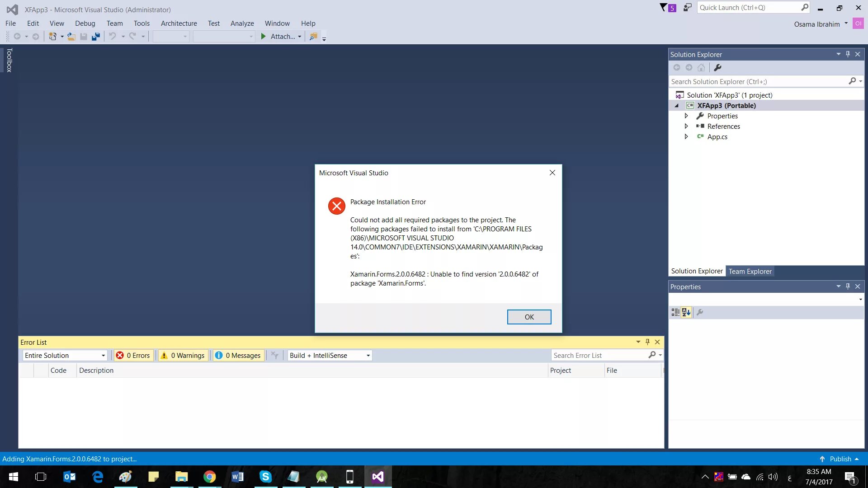868x488 pixels.
Task: Click the Property Pages wrench in Properties panel
Action: (700, 312)
